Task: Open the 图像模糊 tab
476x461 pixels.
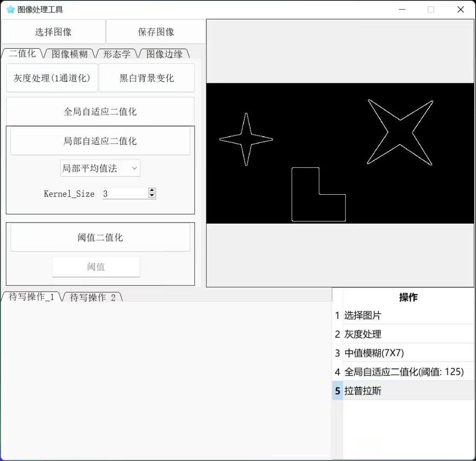Action: point(70,54)
